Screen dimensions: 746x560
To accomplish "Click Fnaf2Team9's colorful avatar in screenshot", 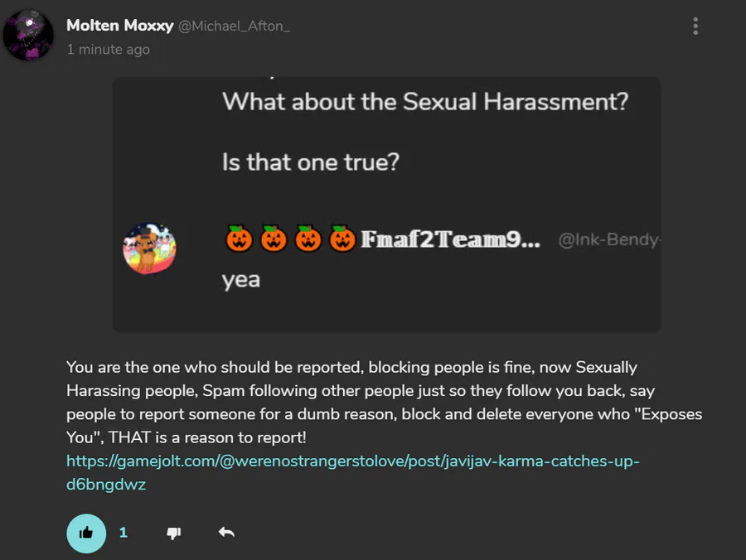I will pyautogui.click(x=149, y=248).
